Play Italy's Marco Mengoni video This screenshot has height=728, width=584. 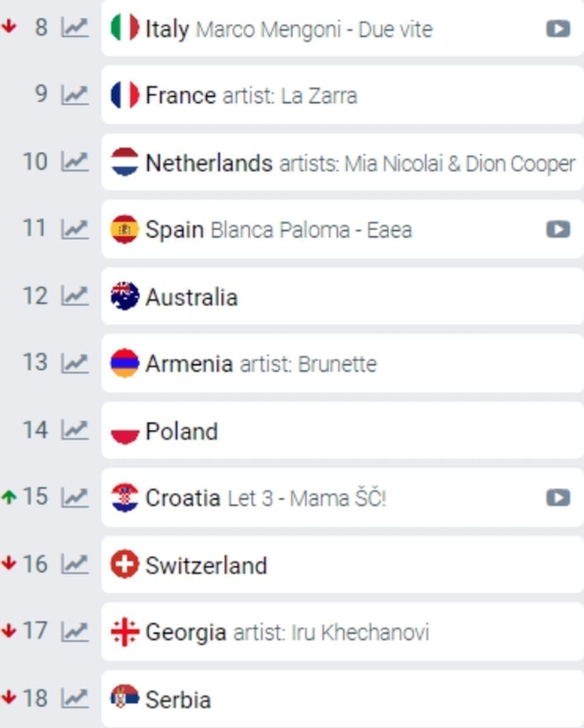[x=557, y=29]
